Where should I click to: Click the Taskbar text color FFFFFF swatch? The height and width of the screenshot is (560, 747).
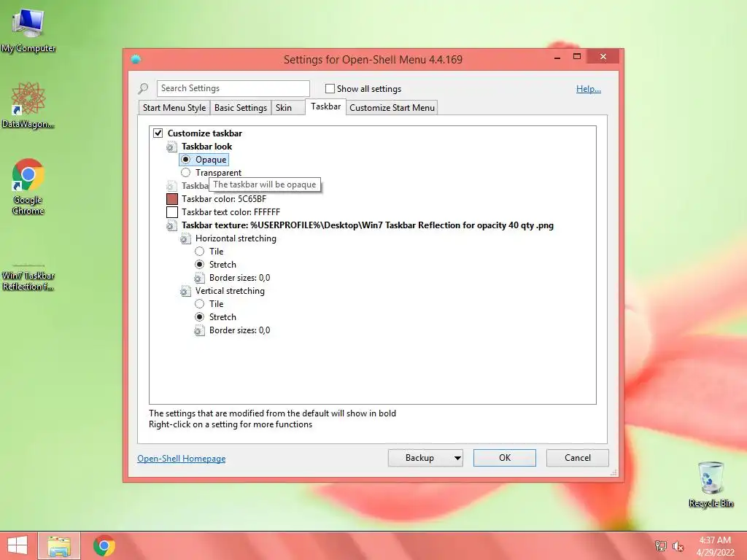(172, 212)
